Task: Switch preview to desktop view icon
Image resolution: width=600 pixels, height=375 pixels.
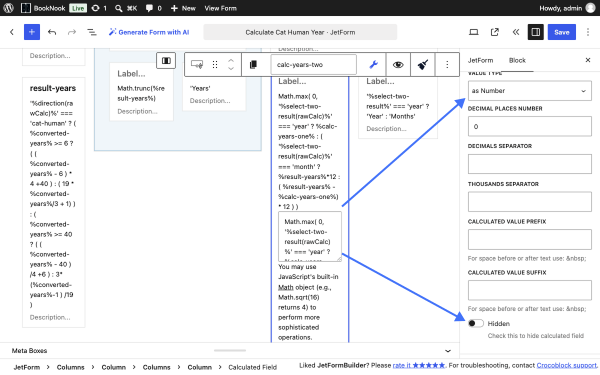Action: [x=474, y=32]
